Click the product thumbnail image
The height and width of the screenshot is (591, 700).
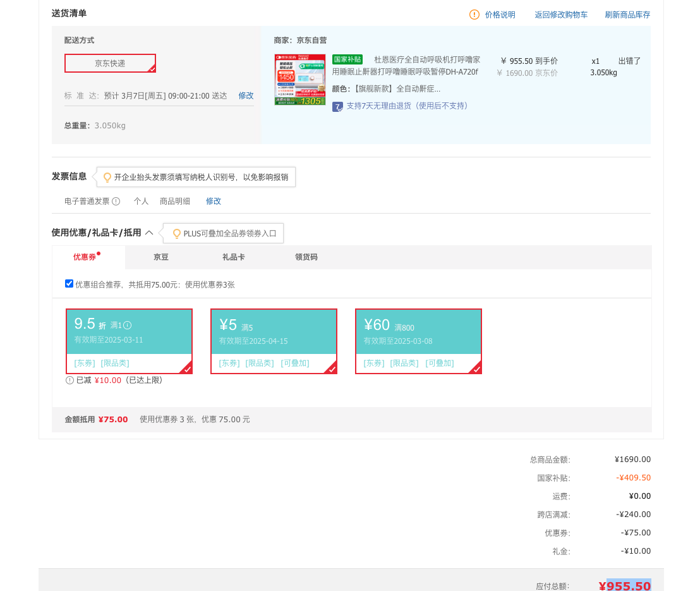pos(300,80)
